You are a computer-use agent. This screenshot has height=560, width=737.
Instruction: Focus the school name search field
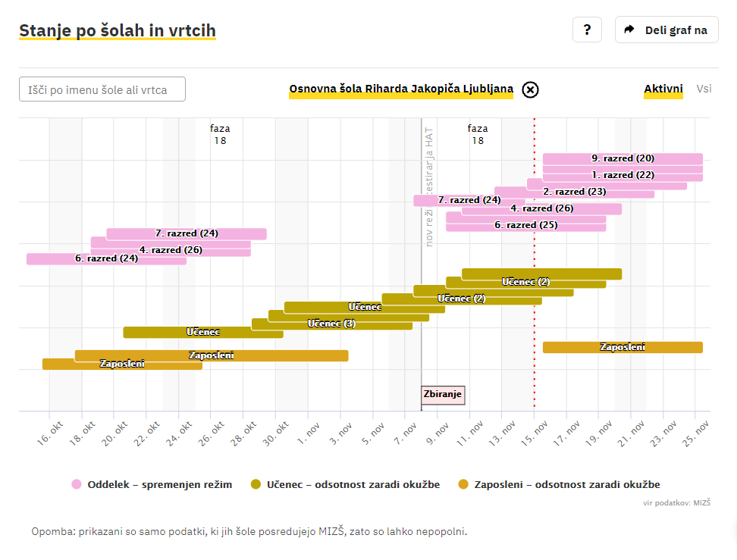(102, 89)
